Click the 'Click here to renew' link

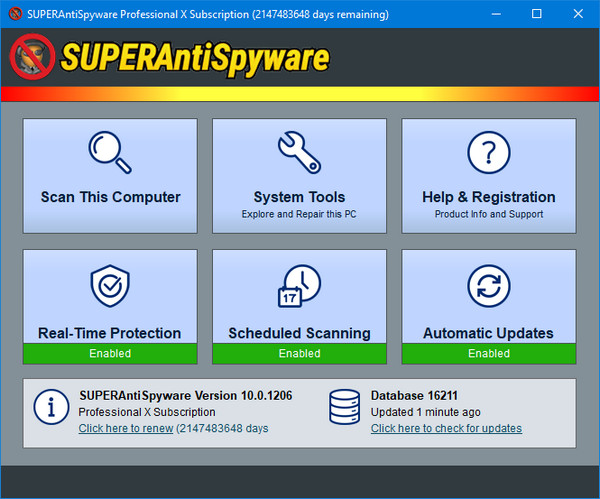(126, 429)
